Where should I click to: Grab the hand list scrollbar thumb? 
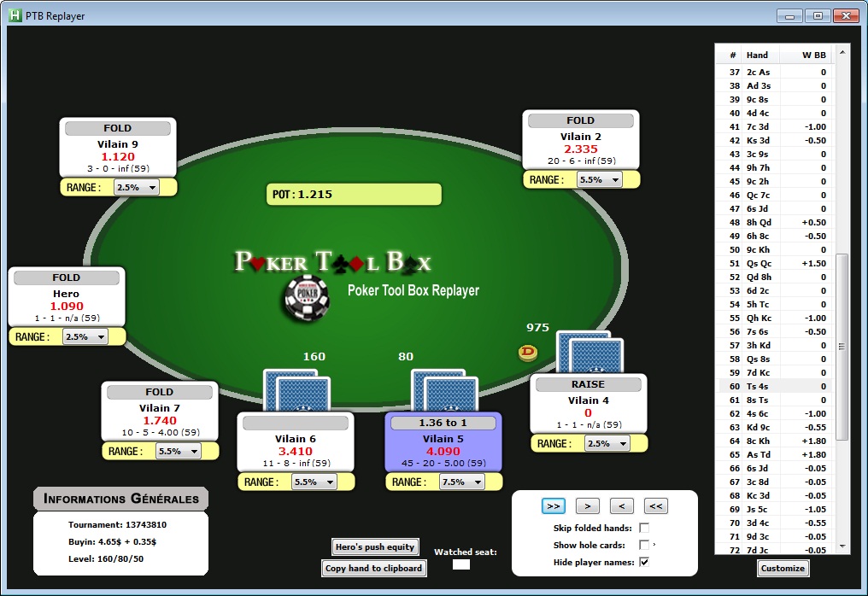pos(842,347)
